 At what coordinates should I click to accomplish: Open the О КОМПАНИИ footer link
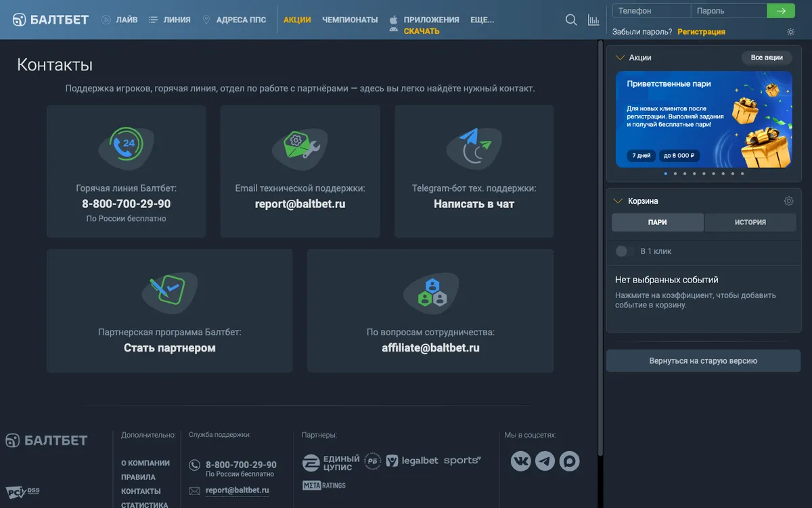(145, 463)
